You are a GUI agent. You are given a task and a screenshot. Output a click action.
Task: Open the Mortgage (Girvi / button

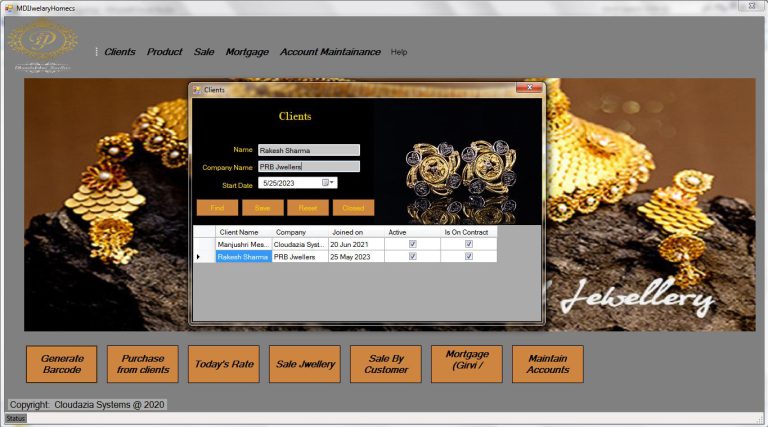coord(467,364)
